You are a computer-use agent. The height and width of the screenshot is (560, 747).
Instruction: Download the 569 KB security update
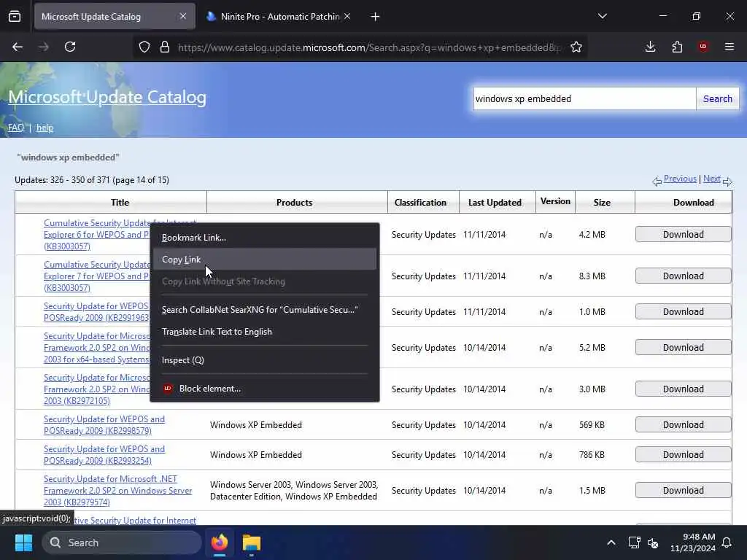pos(683,425)
